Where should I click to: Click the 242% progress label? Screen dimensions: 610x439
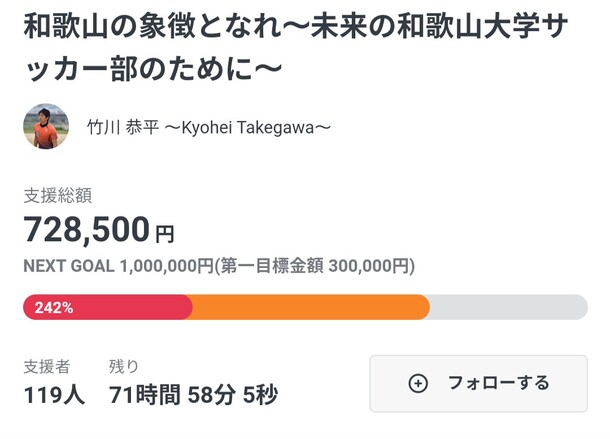click(53, 307)
